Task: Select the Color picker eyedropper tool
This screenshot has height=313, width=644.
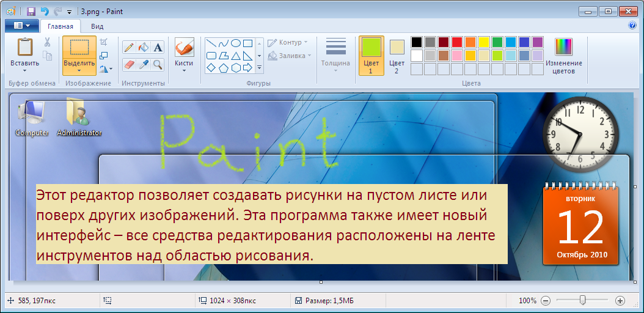Action: [144, 64]
